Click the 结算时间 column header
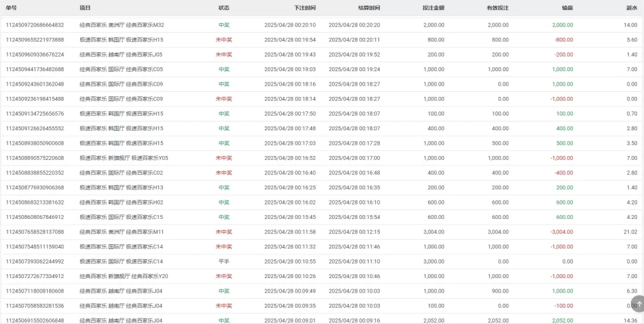The height and width of the screenshot is (324, 644). point(369,8)
